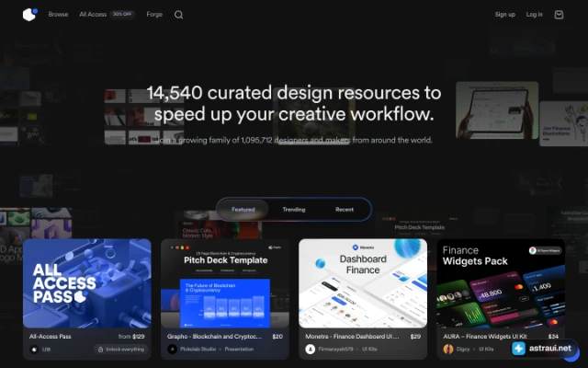The height and width of the screenshot is (368, 588).
Task: Click the $20 price on Grapho
Action: (277, 337)
